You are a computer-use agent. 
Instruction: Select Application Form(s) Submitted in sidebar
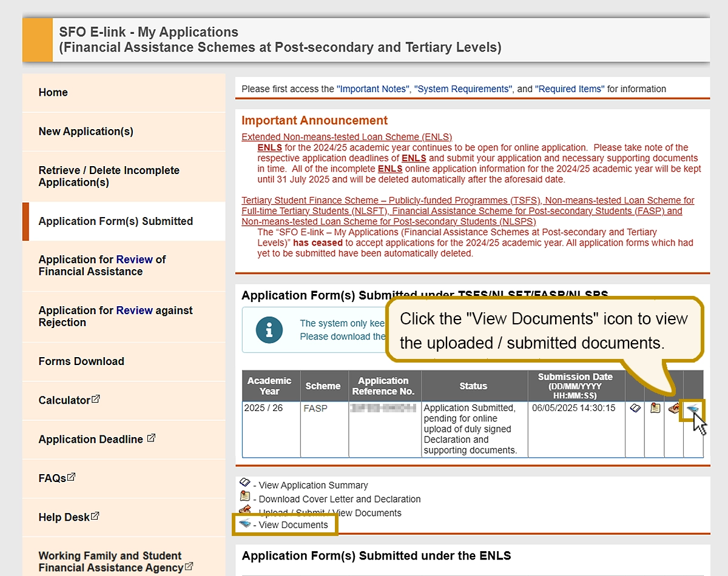pyautogui.click(x=115, y=221)
